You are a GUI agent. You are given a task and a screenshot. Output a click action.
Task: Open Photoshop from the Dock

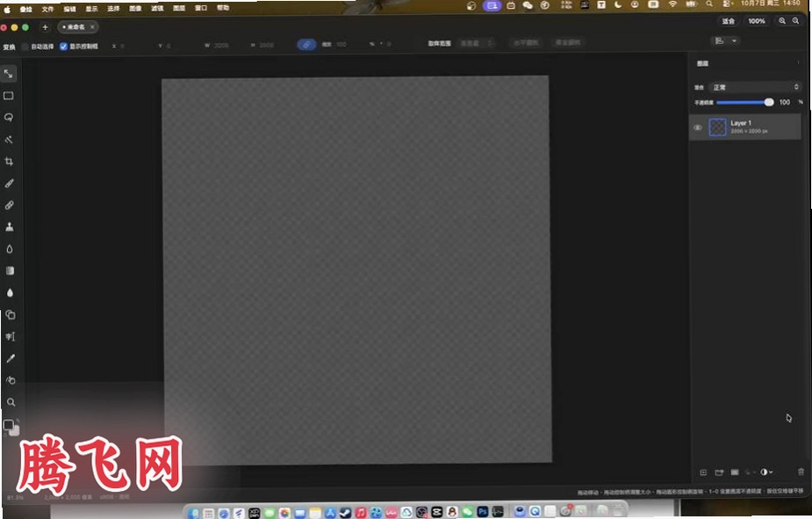tap(483, 512)
